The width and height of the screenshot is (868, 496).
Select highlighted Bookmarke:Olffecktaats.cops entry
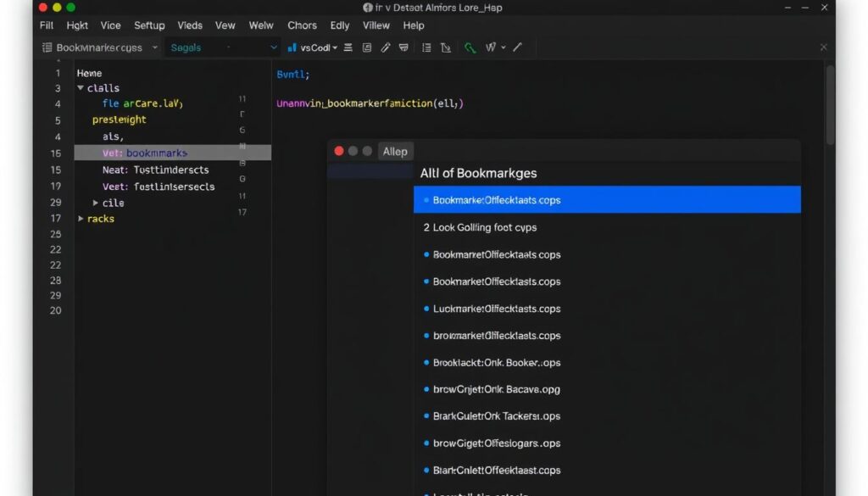[607, 200]
